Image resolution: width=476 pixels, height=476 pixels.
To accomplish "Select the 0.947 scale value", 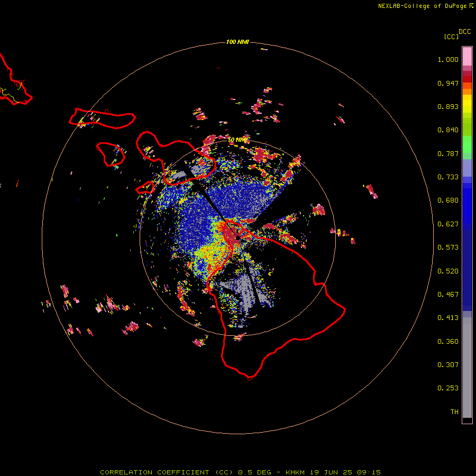I will 448,83.
